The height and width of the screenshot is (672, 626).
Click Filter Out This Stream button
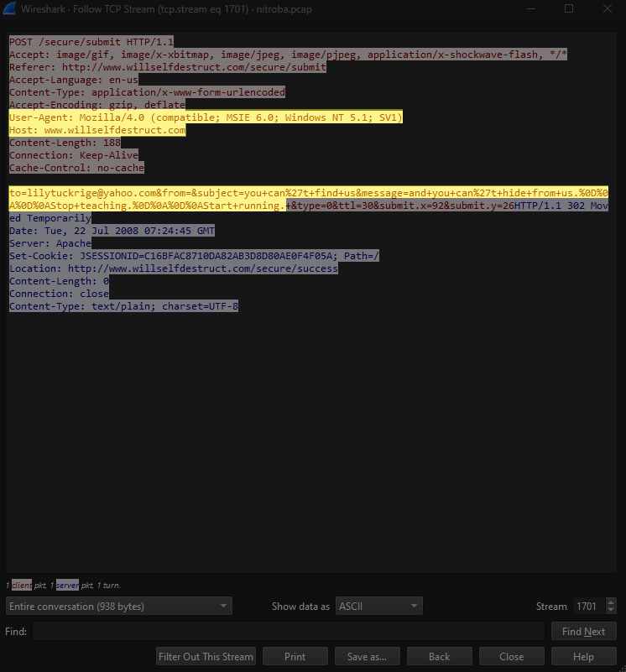pos(206,656)
